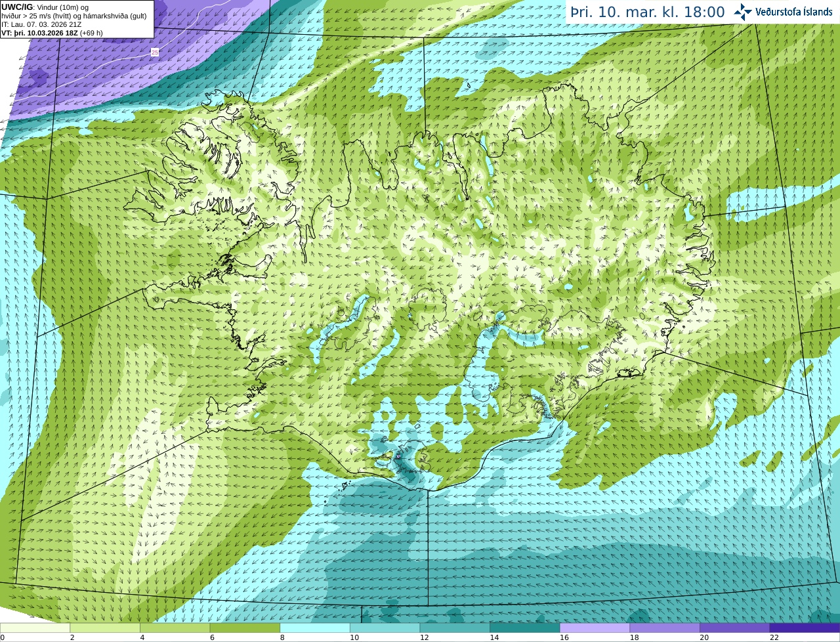
Task: Click the IT: Lau. 07. 03. 2026 21Z line
Action: click(x=41, y=24)
